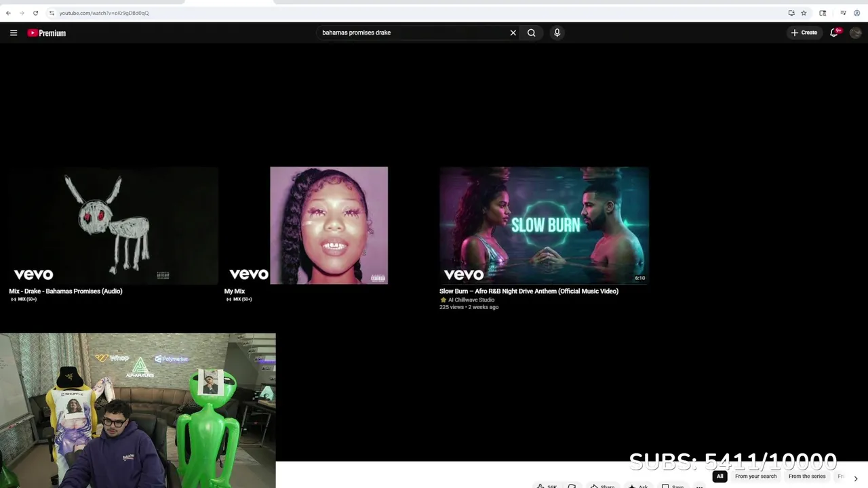This screenshot has height=488, width=868.
Task: Open the Drake Bahamas Promises mix thumbnail
Action: (x=113, y=226)
